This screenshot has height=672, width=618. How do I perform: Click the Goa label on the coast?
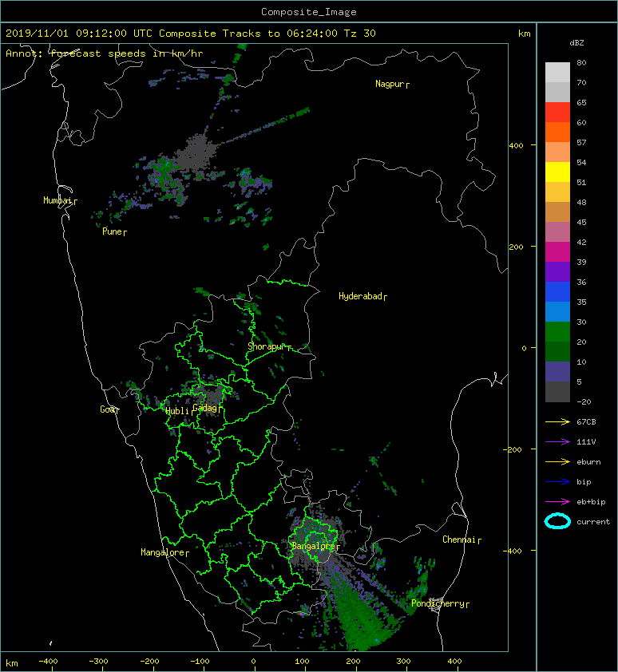click(x=109, y=409)
